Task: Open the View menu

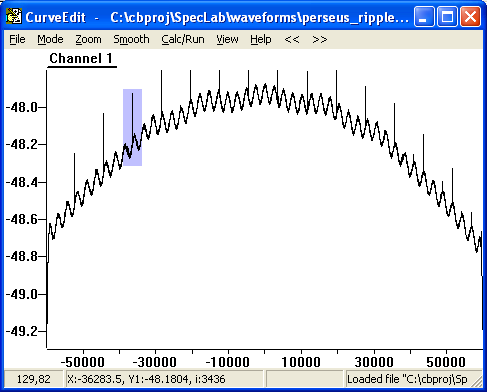Action: [x=227, y=39]
